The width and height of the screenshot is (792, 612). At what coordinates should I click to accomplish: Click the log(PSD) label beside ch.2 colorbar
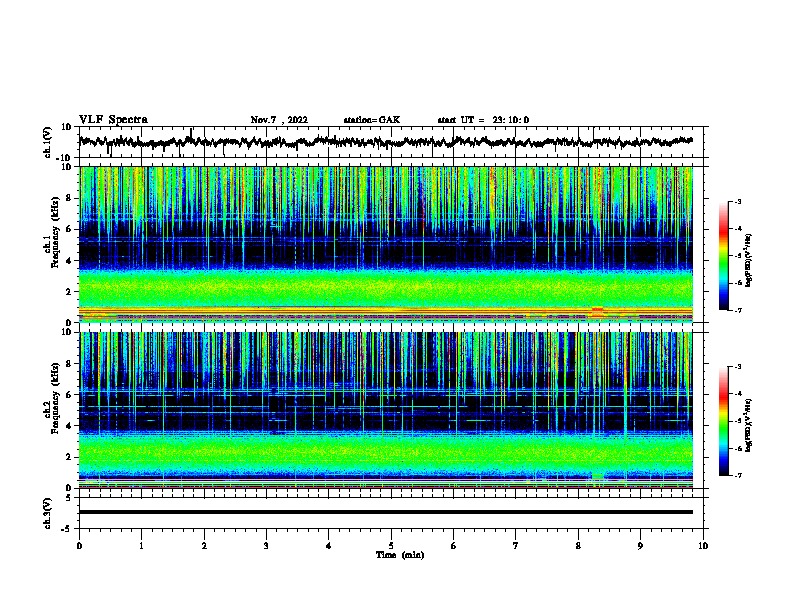coord(748,425)
